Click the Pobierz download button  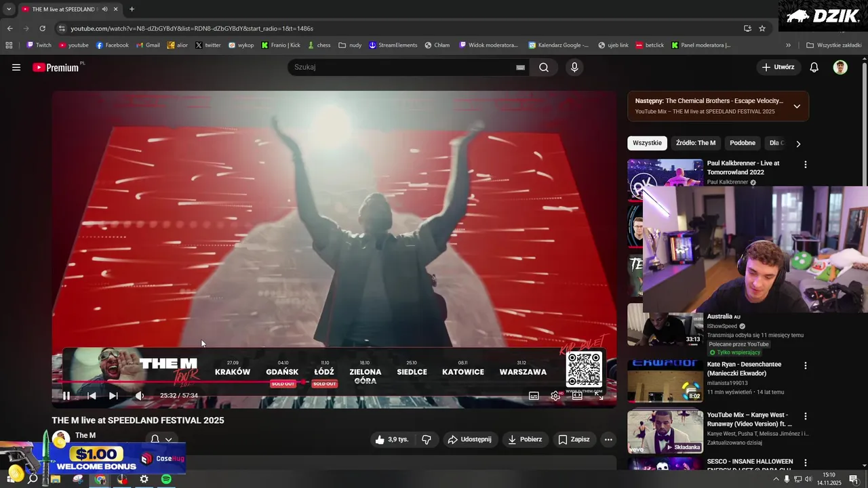524,439
